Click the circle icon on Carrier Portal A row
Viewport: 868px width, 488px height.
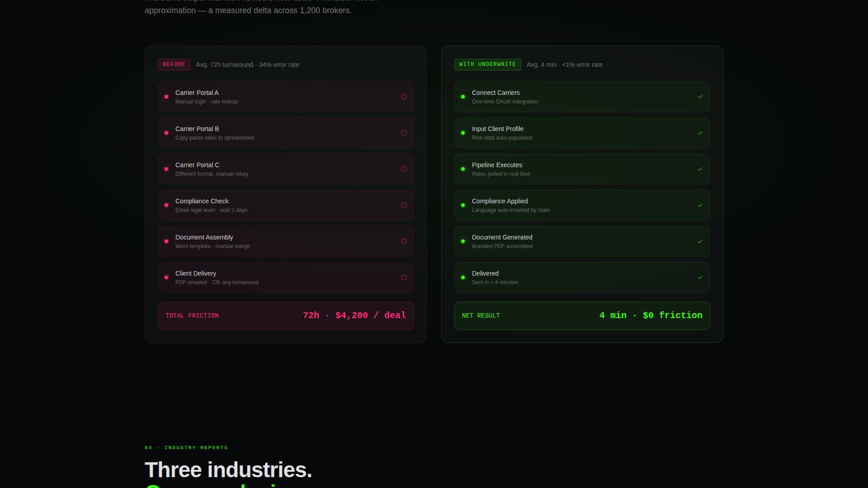click(x=404, y=97)
